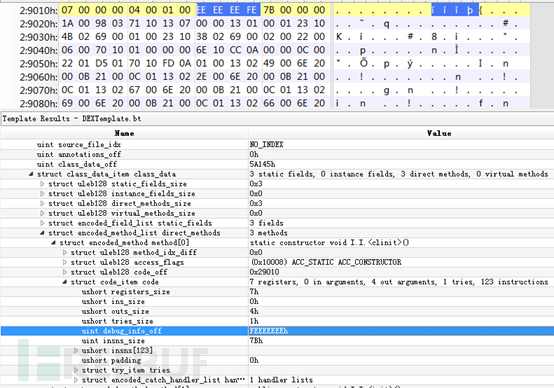
Task: Click selected hex bytes EE EE EE FE
Action: coord(228,10)
